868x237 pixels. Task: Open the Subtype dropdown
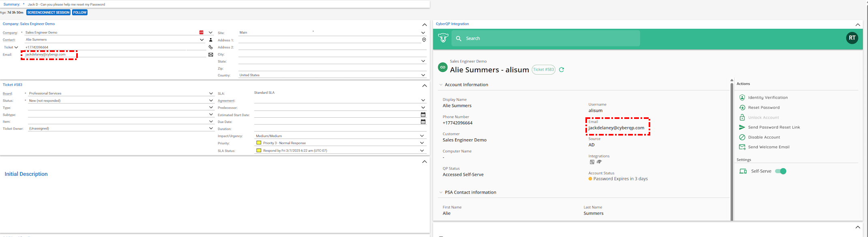click(x=211, y=114)
